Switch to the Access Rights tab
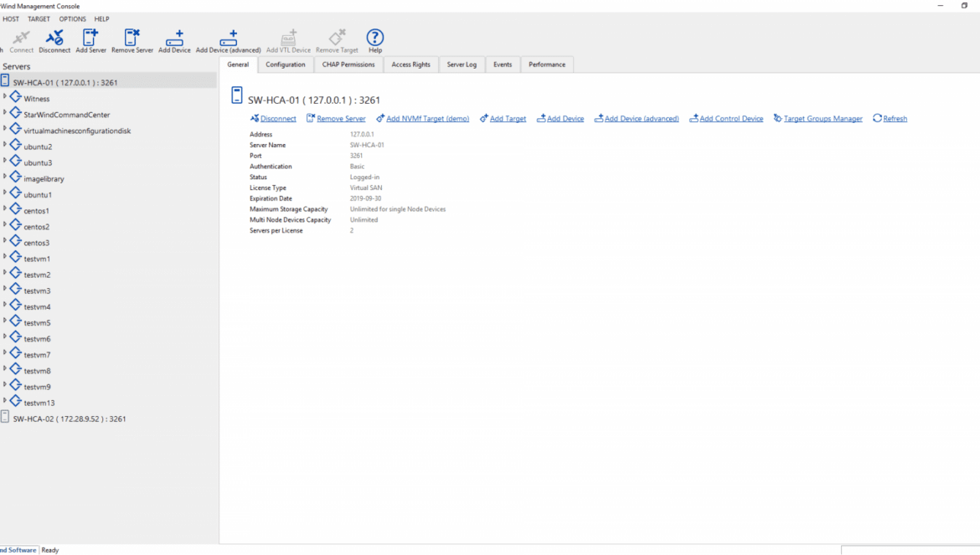 (x=410, y=64)
